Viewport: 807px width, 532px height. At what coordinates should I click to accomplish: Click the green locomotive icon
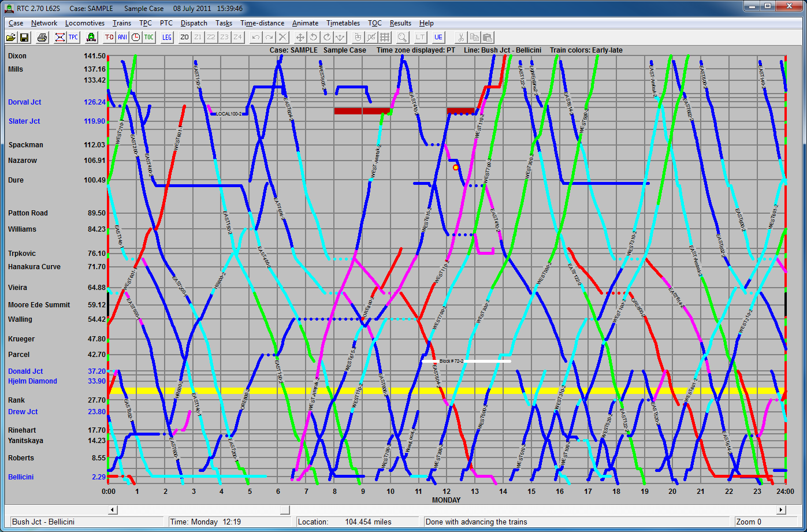pos(91,38)
